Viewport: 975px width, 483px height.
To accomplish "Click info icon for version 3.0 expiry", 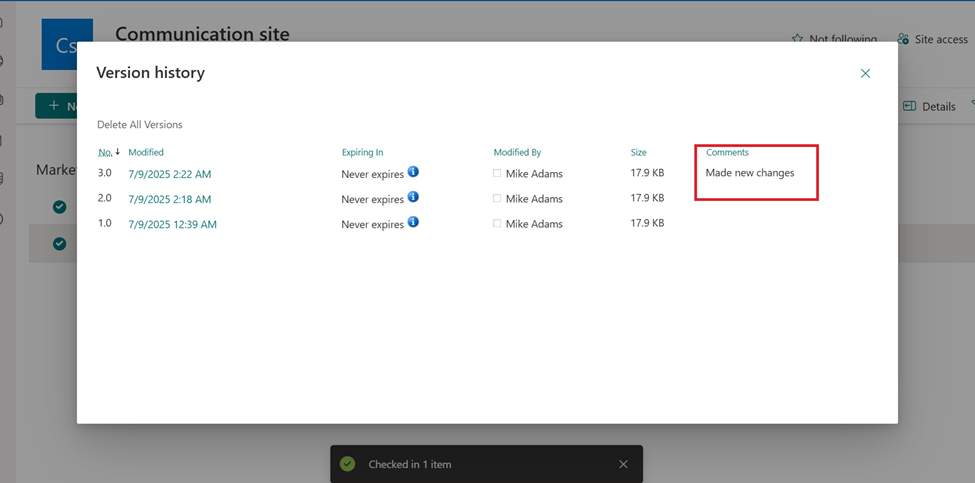I will [x=413, y=172].
